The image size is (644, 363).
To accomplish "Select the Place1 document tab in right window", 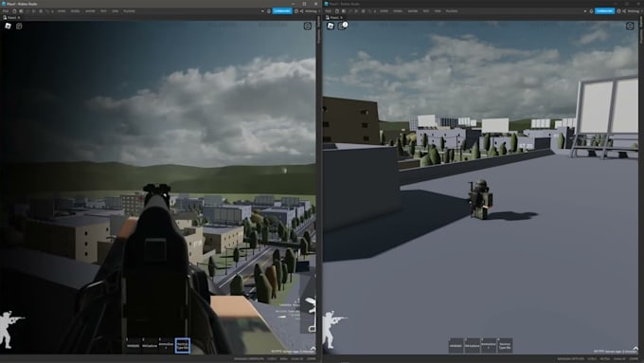I will point(333,18).
